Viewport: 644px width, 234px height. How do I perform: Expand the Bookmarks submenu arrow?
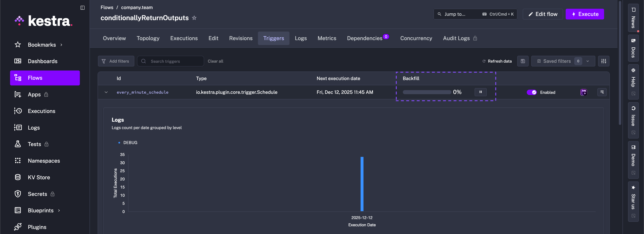[x=61, y=45]
